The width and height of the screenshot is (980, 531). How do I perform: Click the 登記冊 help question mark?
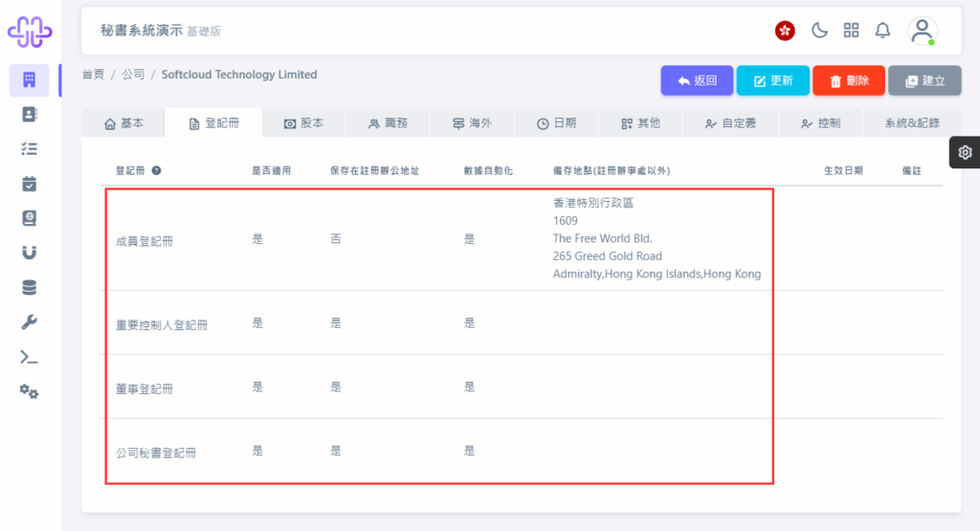pyautogui.click(x=156, y=170)
